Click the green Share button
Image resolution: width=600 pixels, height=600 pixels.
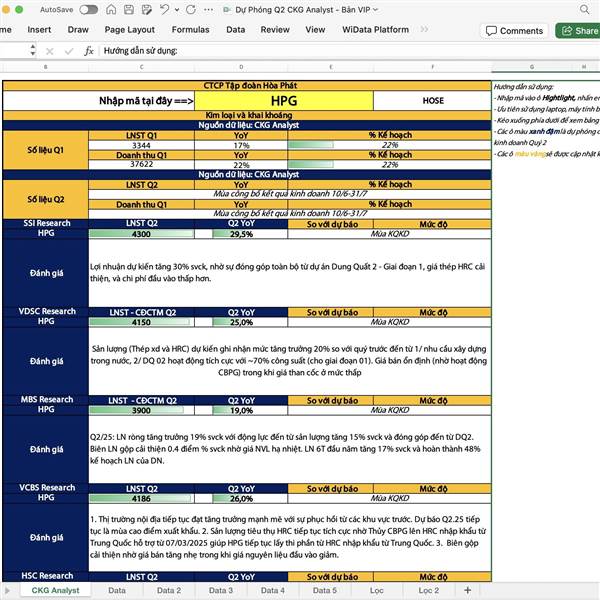[x=578, y=31]
